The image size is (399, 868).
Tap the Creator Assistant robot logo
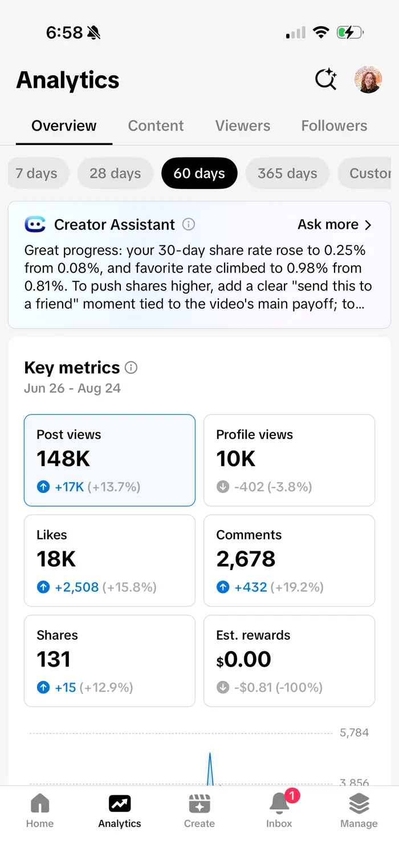pyautogui.click(x=35, y=224)
